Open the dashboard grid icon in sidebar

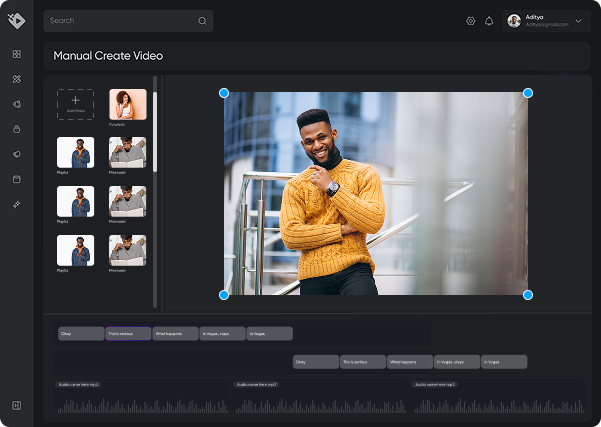tap(17, 54)
